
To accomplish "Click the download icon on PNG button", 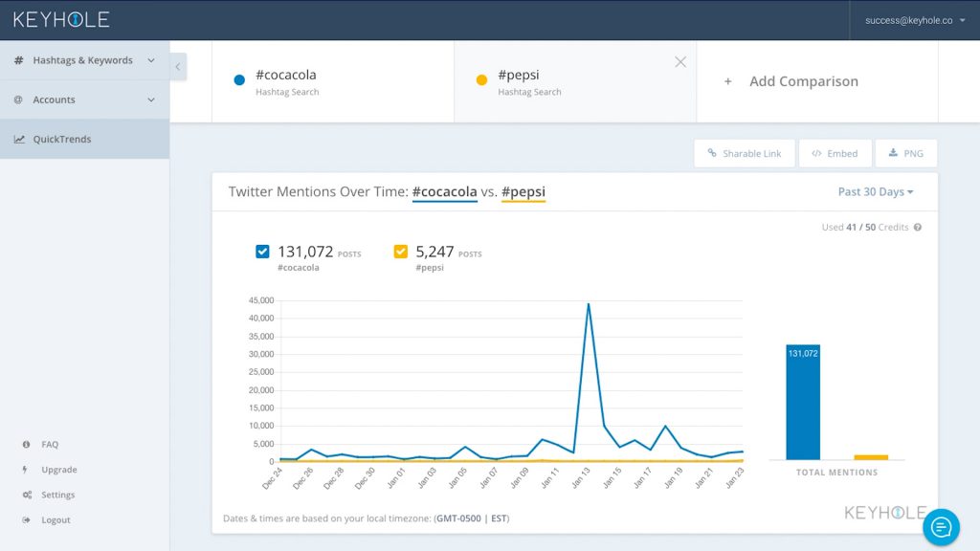I will click(x=893, y=152).
